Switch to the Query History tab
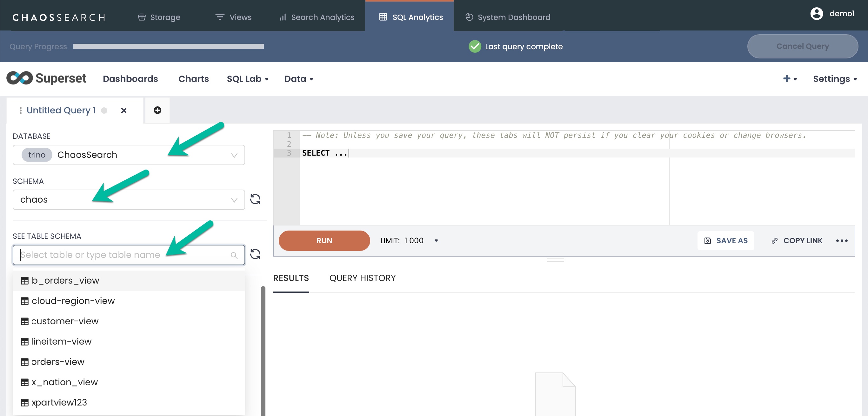Viewport: 868px width, 416px height. point(362,278)
